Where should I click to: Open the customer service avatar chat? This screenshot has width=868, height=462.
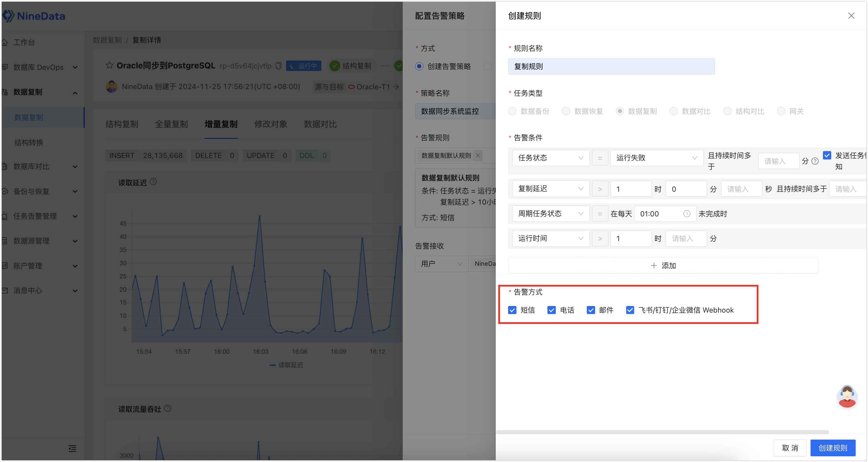tap(847, 396)
